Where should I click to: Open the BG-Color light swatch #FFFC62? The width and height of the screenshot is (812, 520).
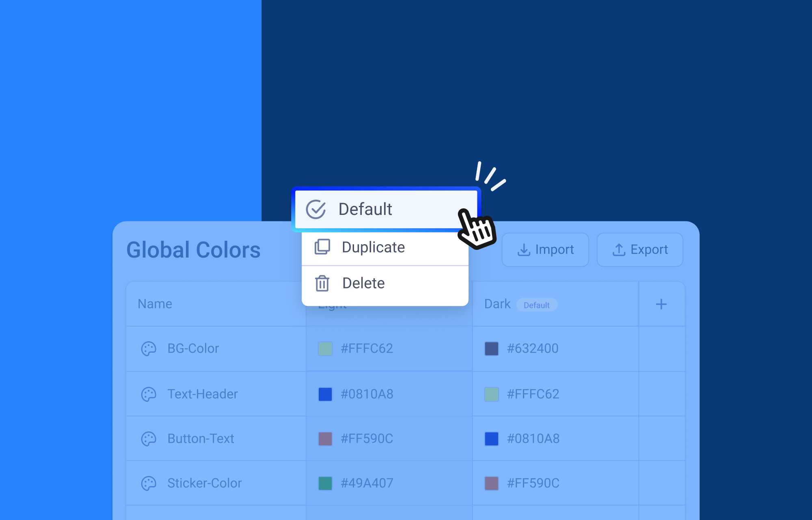pos(325,349)
